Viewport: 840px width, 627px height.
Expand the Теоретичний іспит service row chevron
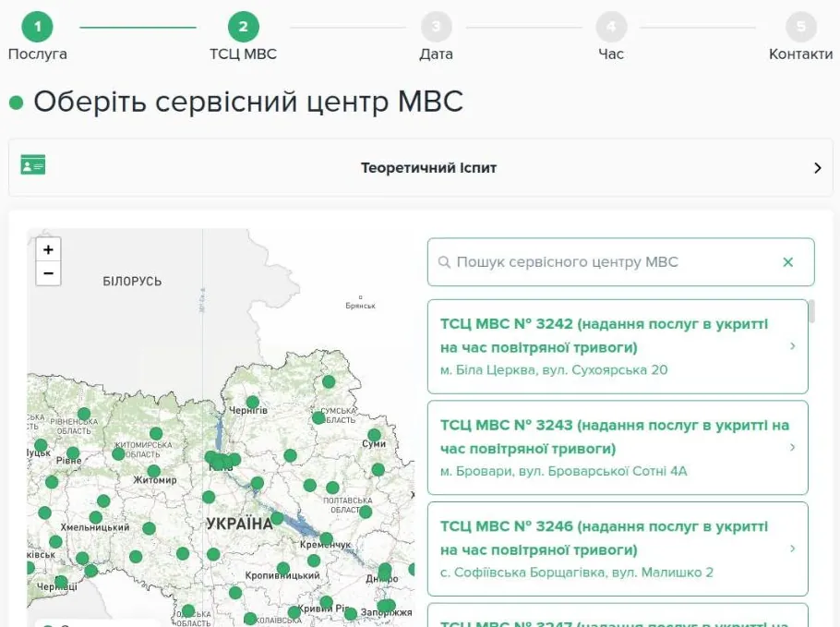point(818,168)
